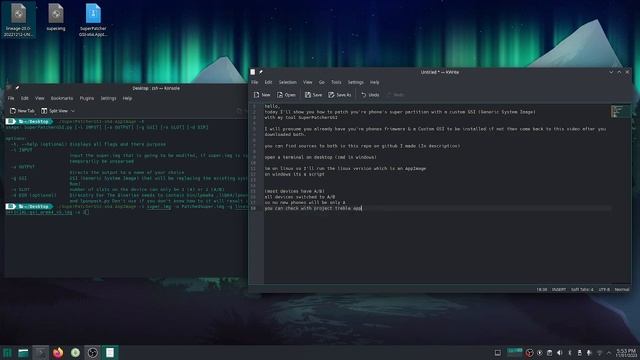Click the clock showing 5:53 PM
Viewport: 640px width, 360px height.
(626, 353)
